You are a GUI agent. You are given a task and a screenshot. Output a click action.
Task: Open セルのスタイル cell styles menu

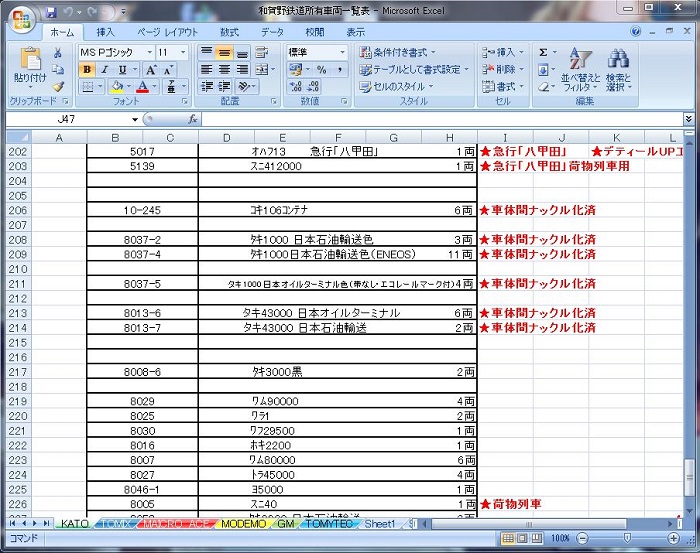point(396,86)
